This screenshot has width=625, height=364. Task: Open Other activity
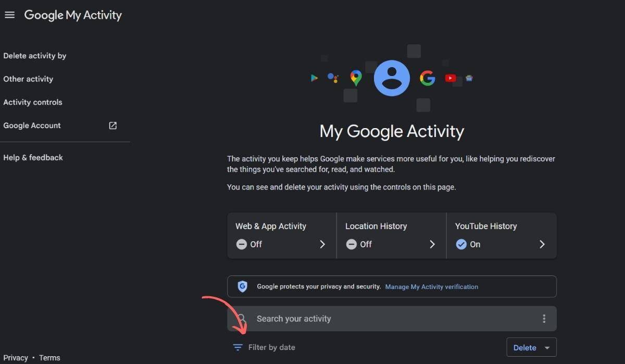point(28,79)
